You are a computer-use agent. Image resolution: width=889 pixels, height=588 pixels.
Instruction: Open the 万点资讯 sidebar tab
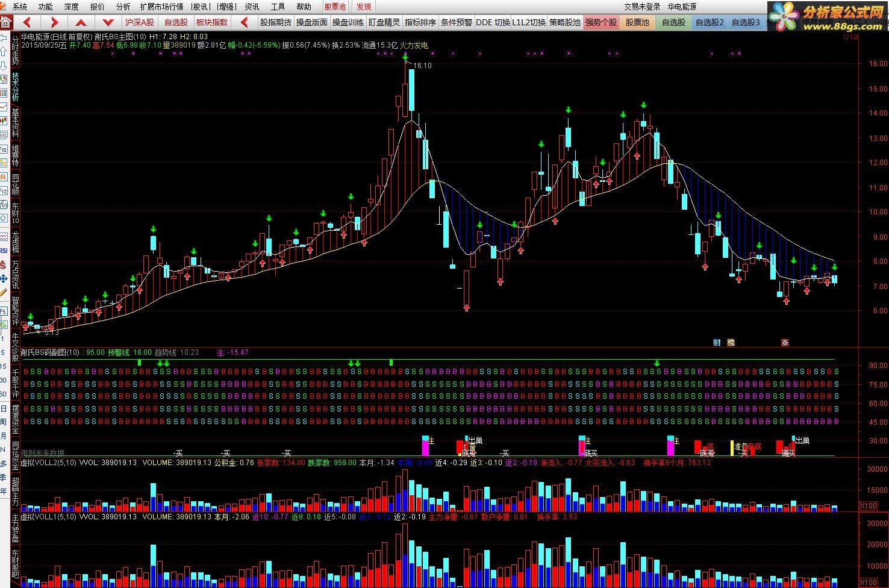[15, 275]
